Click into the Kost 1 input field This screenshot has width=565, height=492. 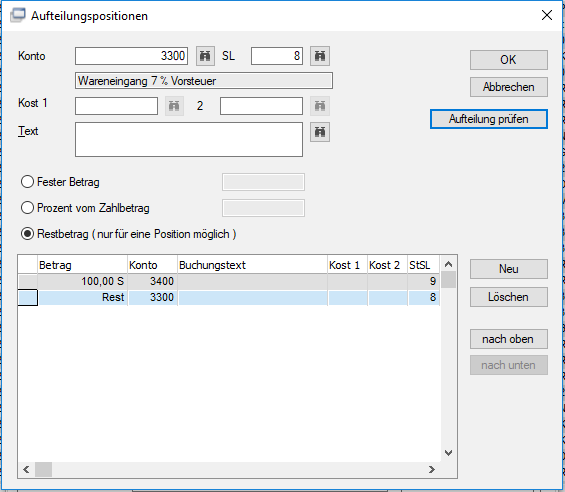coord(116,106)
